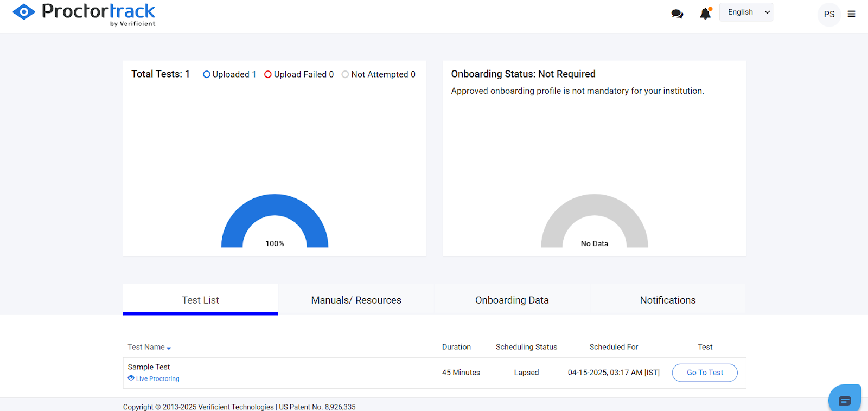Toggle the Uploaded legend marker
This screenshot has height=411, width=868.
[x=207, y=74]
